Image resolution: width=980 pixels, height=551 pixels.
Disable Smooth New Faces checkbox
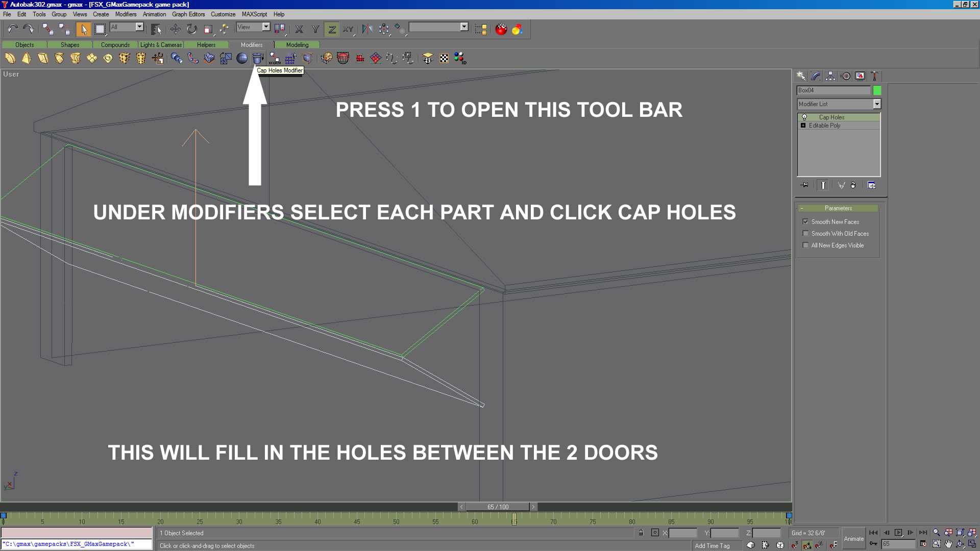point(805,221)
